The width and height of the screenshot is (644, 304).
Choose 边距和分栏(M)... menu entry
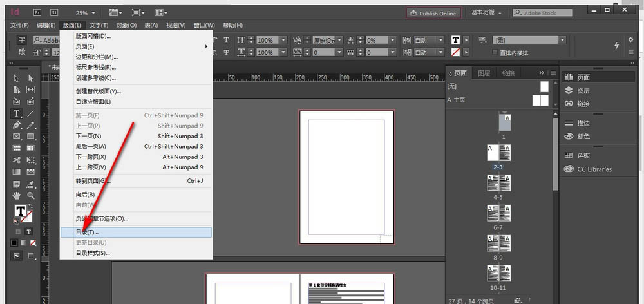[97, 57]
